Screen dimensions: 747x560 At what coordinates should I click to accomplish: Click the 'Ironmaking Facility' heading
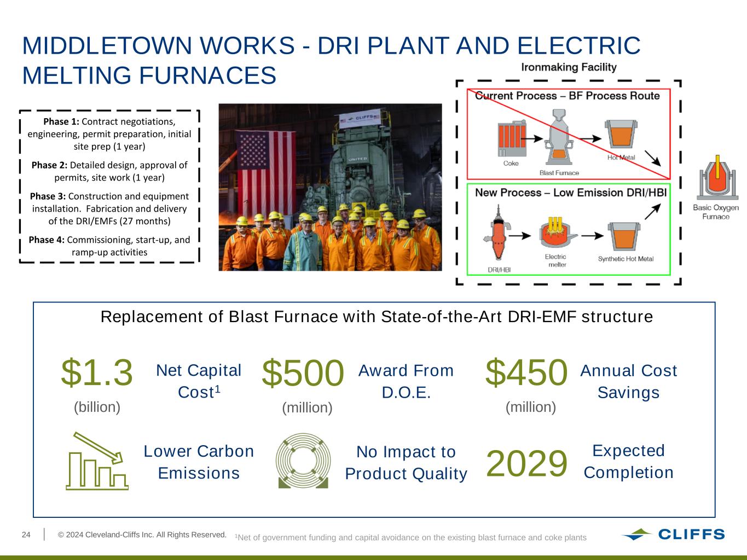(x=569, y=67)
